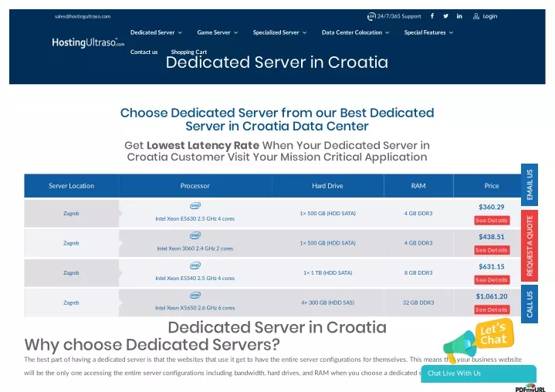Open the EMAIL US side tab
Screen dimensions: 555x392
click(x=530, y=184)
